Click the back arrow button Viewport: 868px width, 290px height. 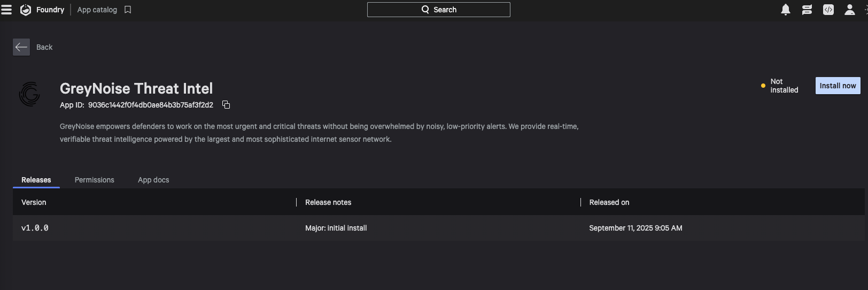[x=21, y=47]
